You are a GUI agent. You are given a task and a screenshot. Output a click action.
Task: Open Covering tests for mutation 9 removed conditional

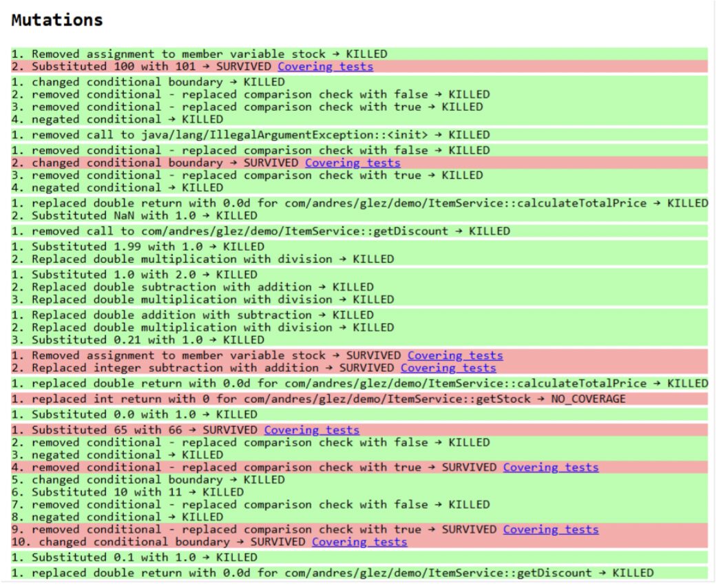click(551, 530)
